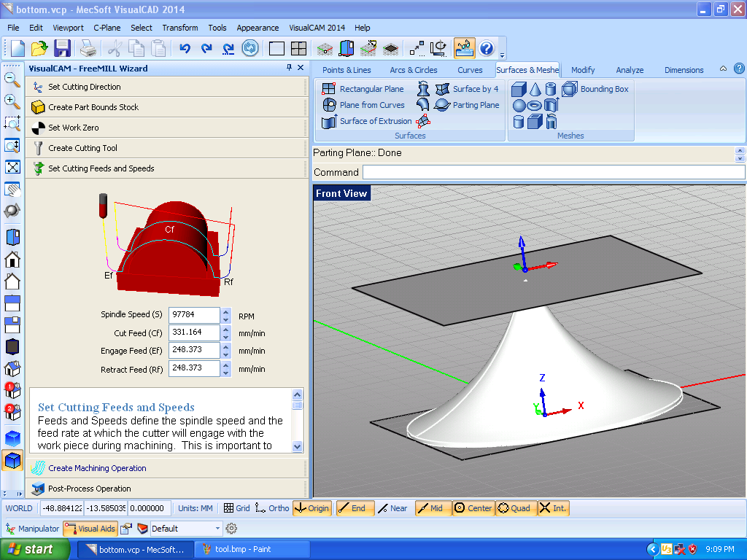Increase Spindle Speed with up arrow

[226, 311]
